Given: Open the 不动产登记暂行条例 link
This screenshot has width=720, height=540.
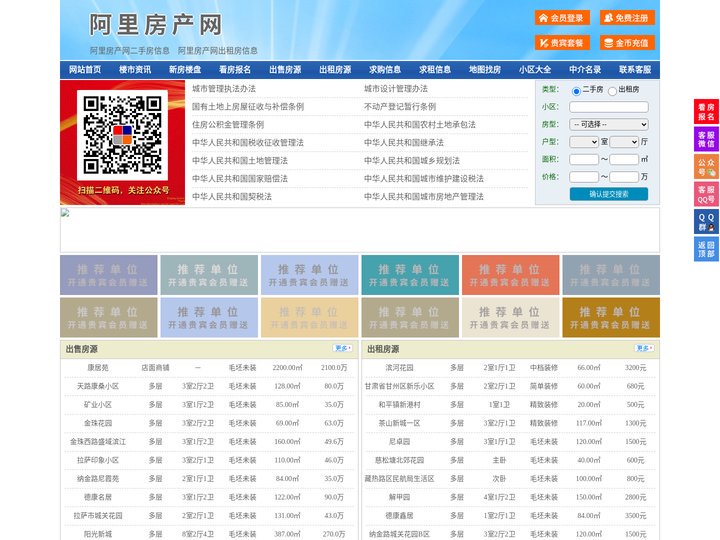Looking at the screenshot, I should coord(400,107).
